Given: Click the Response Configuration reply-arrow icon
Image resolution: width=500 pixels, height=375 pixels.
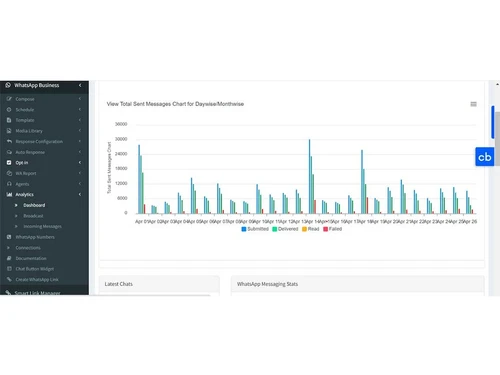Looking at the screenshot, I should (x=9, y=141).
